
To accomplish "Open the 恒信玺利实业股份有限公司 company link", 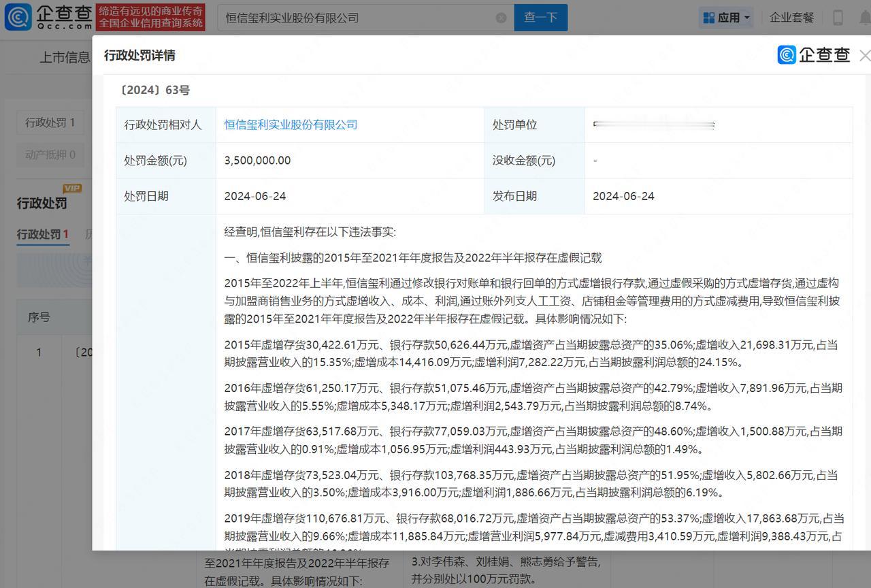I will (291, 125).
